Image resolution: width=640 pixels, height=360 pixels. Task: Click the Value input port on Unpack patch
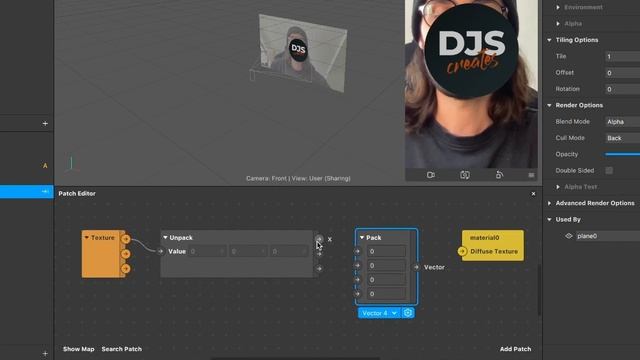coord(160,251)
